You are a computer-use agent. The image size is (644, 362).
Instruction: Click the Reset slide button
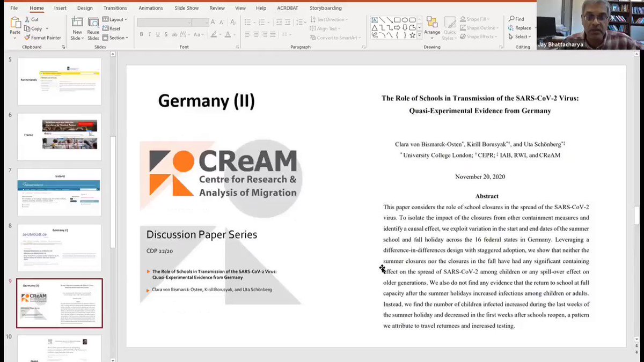coord(111,28)
